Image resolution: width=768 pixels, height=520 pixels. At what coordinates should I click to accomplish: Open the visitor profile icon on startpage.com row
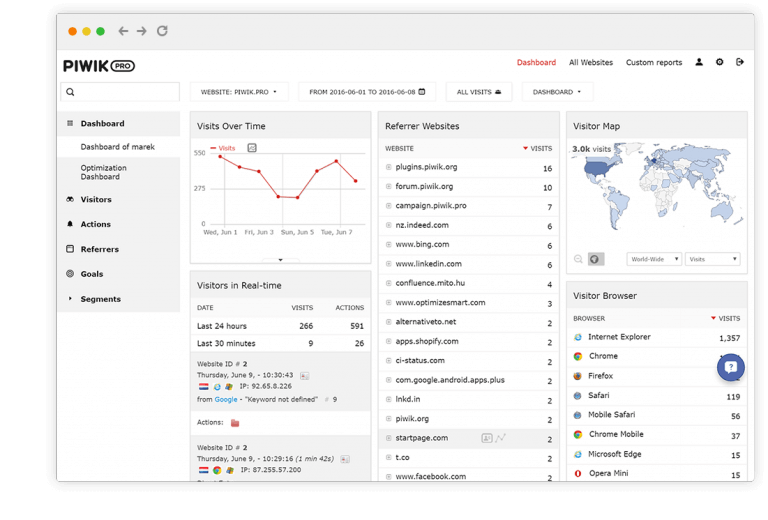tap(487, 438)
